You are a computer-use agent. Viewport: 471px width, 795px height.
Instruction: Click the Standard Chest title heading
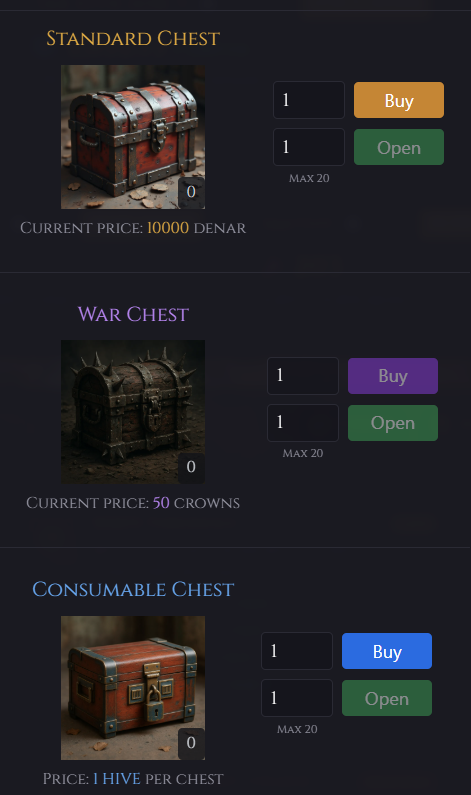tap(133, 39)
